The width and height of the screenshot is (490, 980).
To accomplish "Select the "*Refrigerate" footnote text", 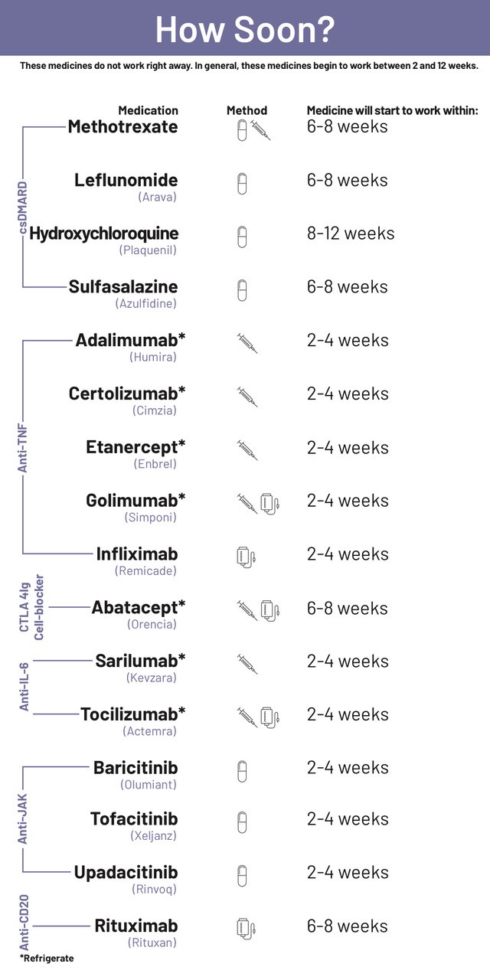I will pyautogui.click(x=47, y=958).
